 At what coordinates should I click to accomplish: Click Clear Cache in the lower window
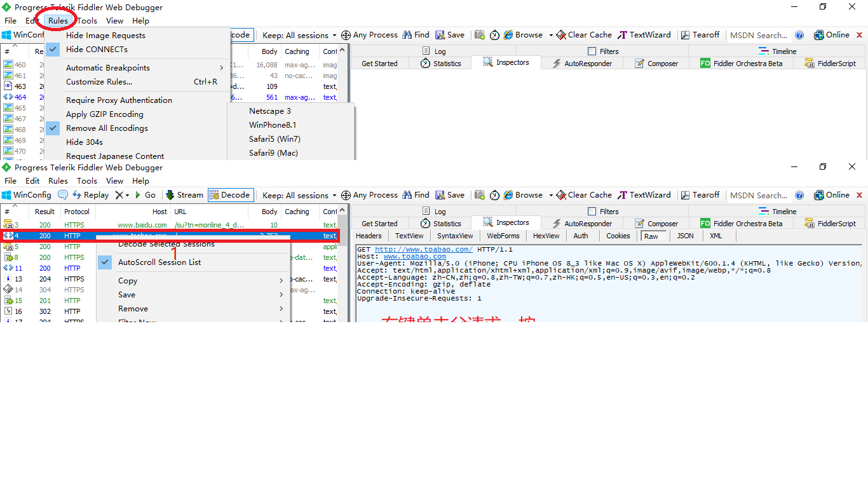coord(584,195)
